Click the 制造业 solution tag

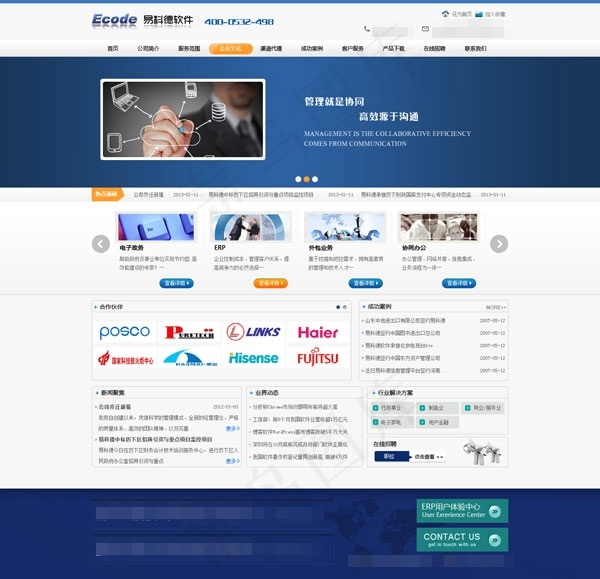437,408
